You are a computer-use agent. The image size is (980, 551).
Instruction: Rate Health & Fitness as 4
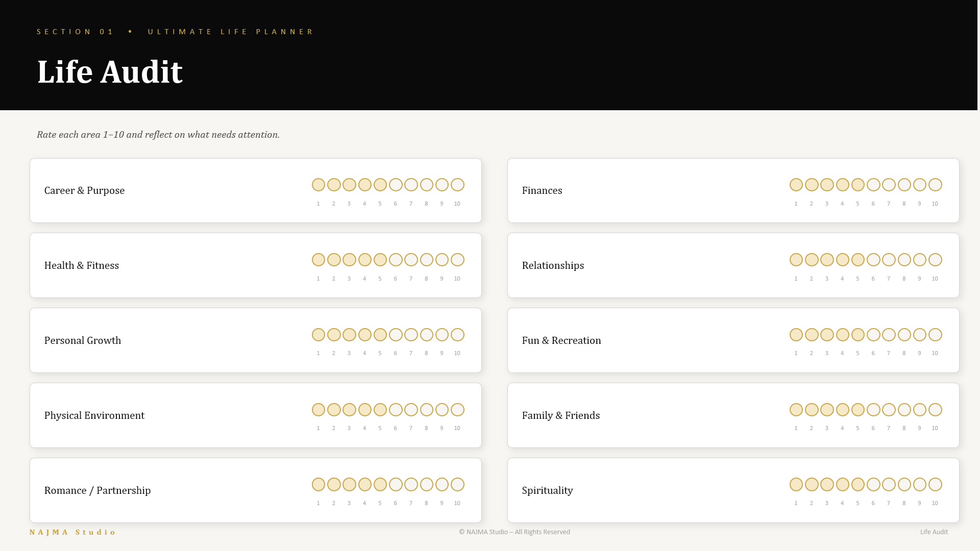pos(365,260)
